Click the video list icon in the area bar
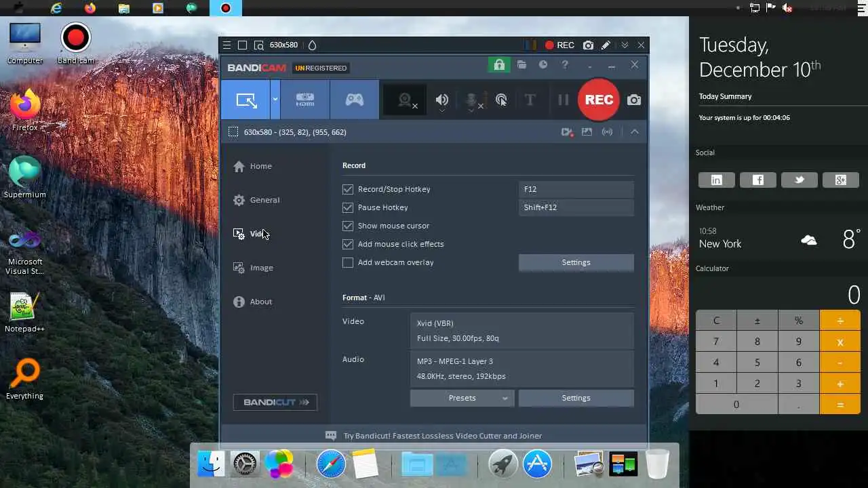 pos(567,132)
